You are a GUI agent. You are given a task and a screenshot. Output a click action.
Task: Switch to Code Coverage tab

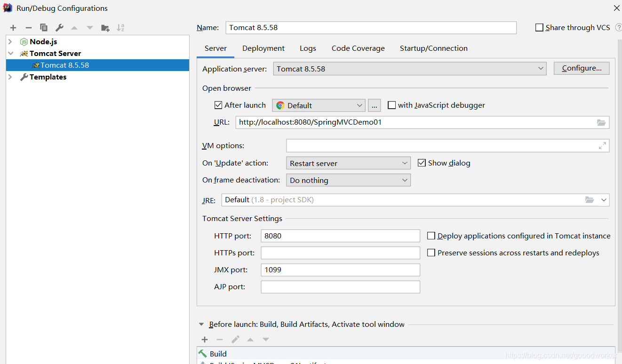pos(358,48)
